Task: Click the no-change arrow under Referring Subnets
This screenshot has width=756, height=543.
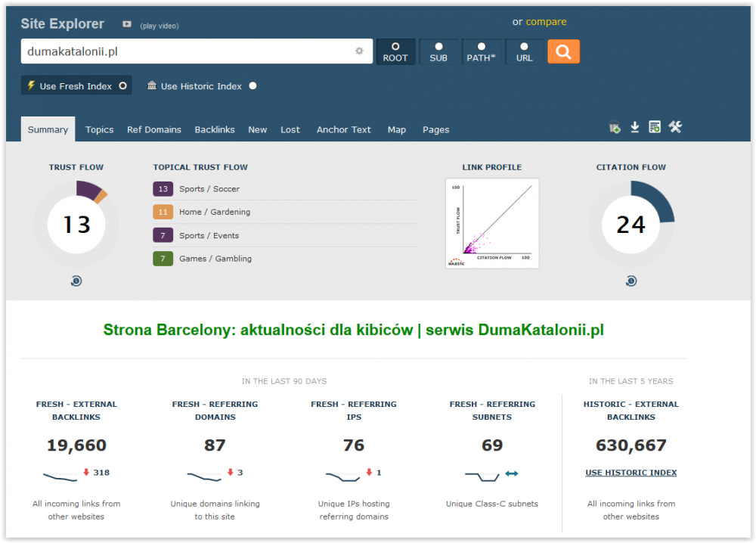Action: [x=512, y=473]
